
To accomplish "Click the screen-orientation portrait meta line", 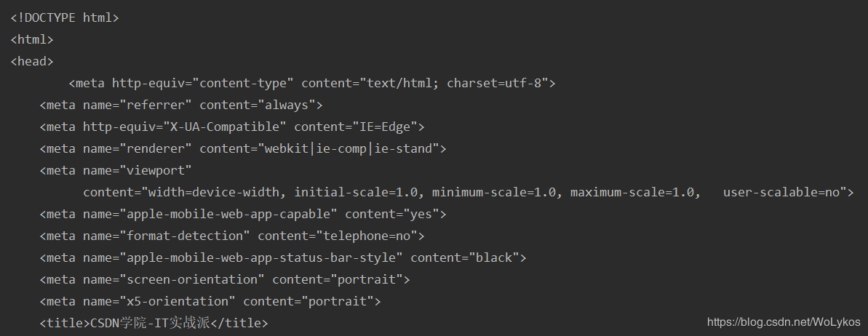I will click(225, 279).
